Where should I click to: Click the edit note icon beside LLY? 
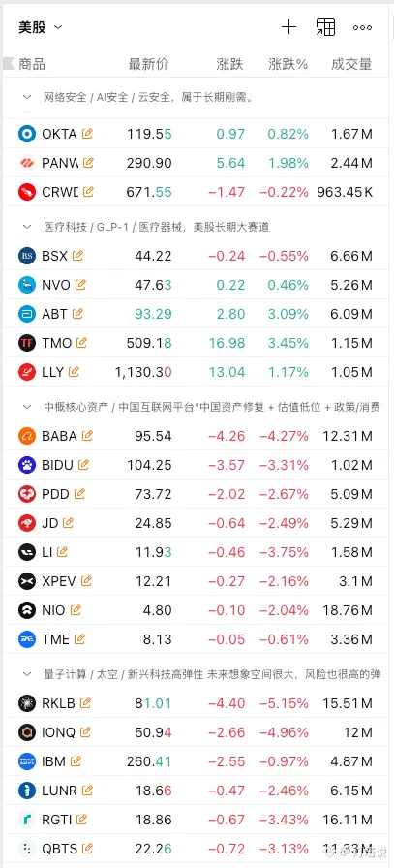point(74,371)
